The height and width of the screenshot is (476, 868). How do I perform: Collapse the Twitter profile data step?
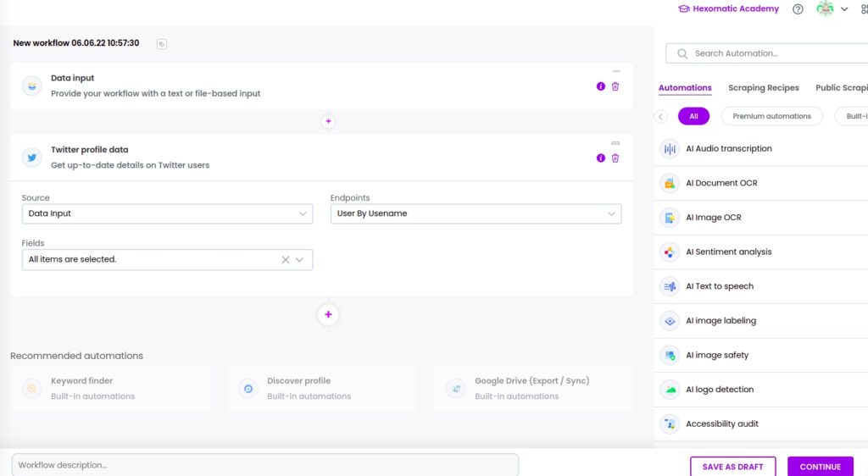[x=615, y=143]
